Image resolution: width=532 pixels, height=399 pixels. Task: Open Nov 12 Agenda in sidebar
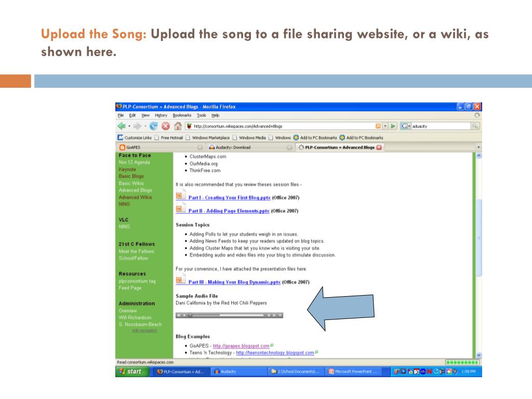(x=134, y=162)
